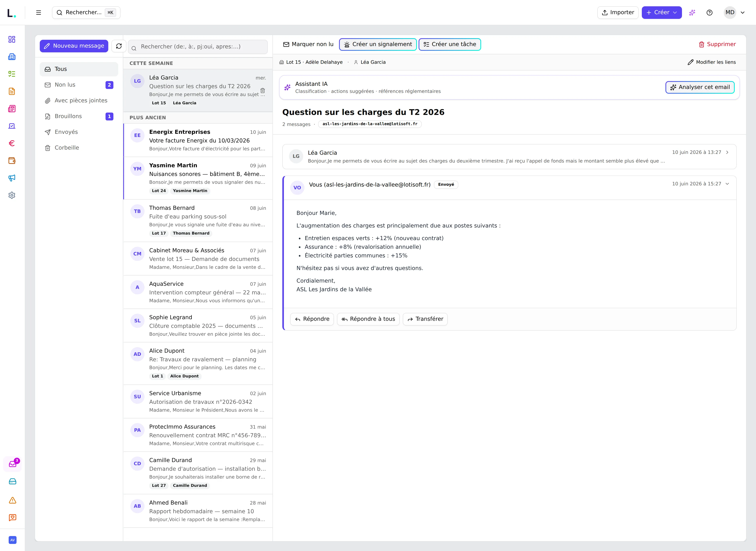The image size is (756, 551).
Task: Open the euro accounting sidebar icon
Action: (12, 143)
